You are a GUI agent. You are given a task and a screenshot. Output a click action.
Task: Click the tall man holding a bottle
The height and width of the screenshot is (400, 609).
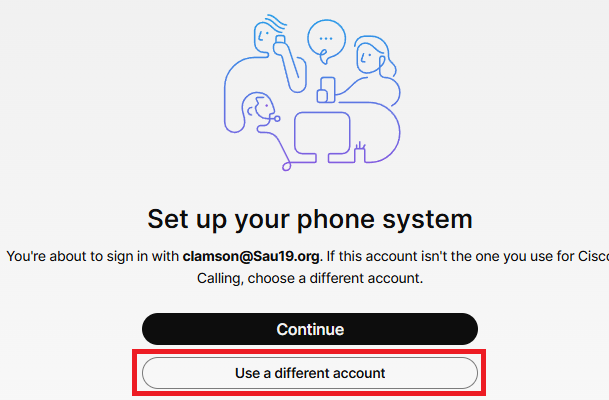pyautogui.click(x=264, y=74)
